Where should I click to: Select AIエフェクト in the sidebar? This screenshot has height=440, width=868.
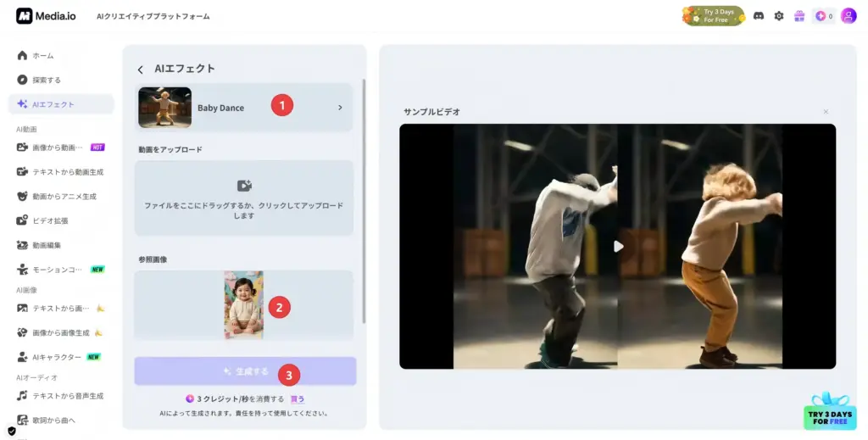(x=61, y=104)
